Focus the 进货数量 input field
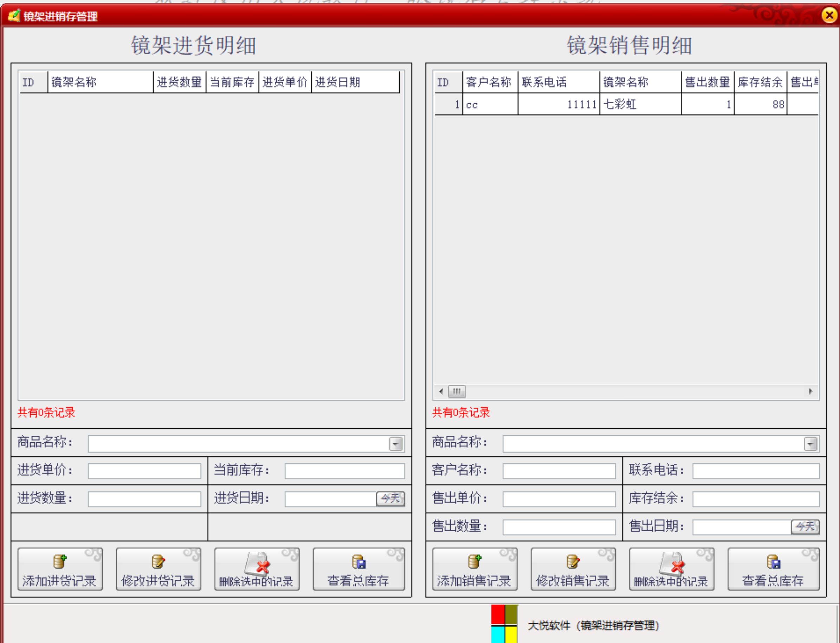 click(x=144, y=499)
